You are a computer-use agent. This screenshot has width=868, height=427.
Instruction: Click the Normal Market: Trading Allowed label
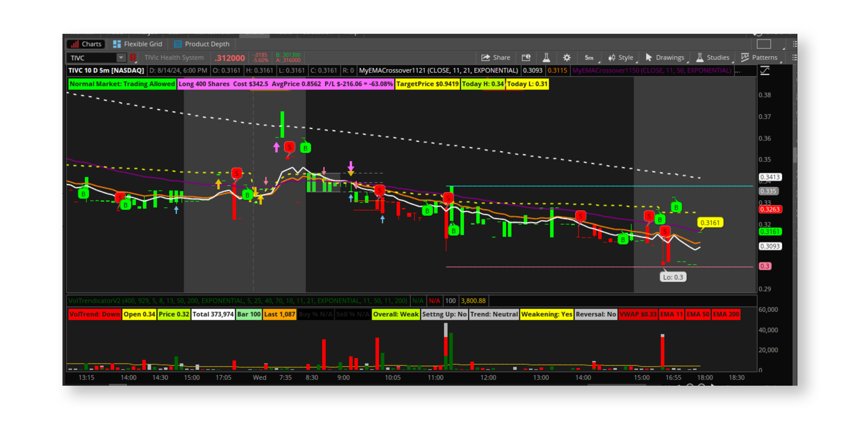coord(122,84)
